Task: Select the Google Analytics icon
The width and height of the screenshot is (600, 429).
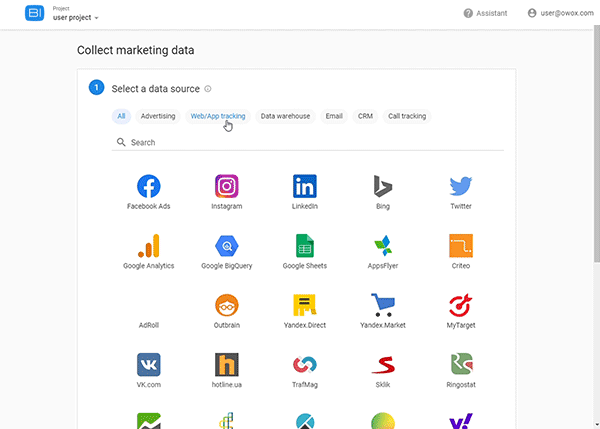Action: tap(148, 246)
